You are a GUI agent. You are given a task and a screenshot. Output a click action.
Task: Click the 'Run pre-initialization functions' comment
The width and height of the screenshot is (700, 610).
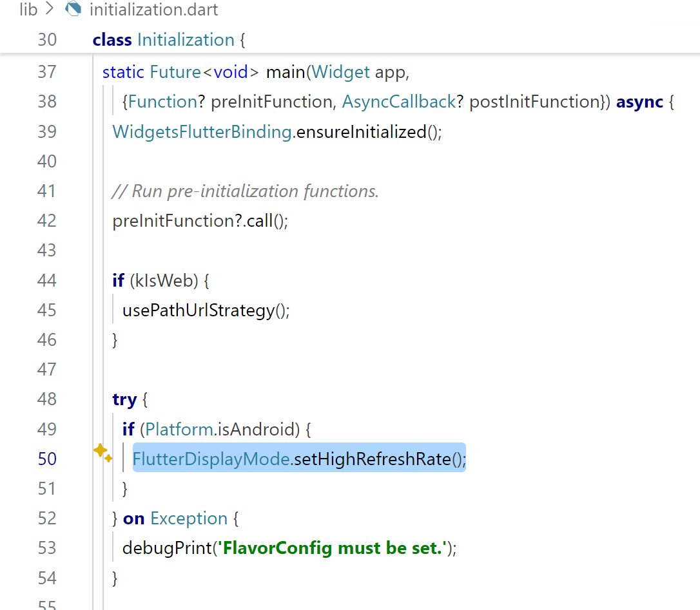[245, 191]
